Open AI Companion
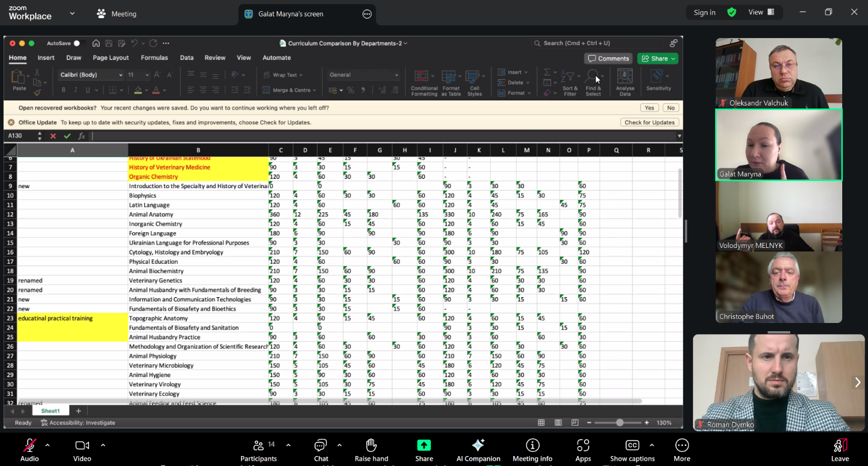This screenshot has width=868, height=466. click(478, 445)
